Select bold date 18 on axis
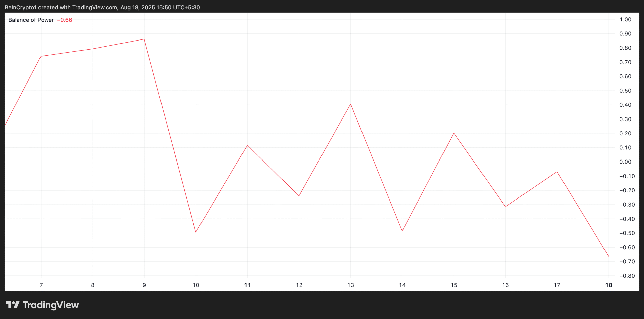This screenshot has width=644, height=319. tap(608, 285)
